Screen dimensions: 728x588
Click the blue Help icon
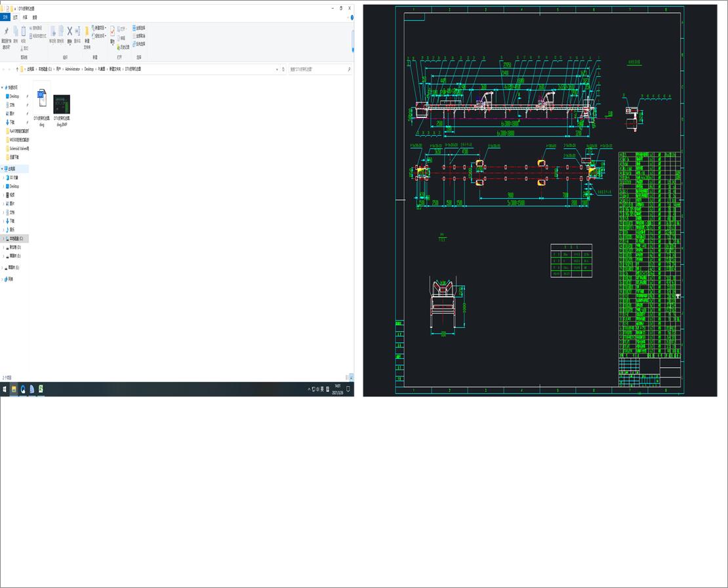tap(352, 18)
